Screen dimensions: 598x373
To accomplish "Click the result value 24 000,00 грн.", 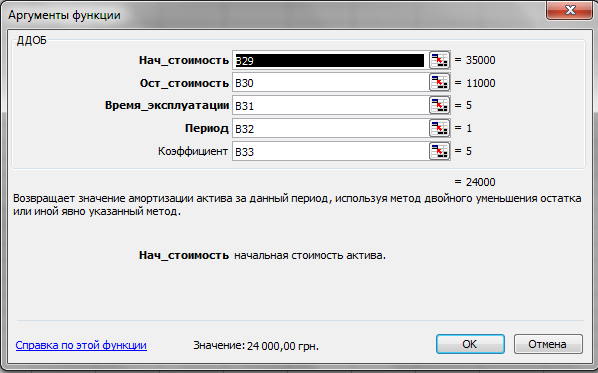I will (x=283, y=346).
